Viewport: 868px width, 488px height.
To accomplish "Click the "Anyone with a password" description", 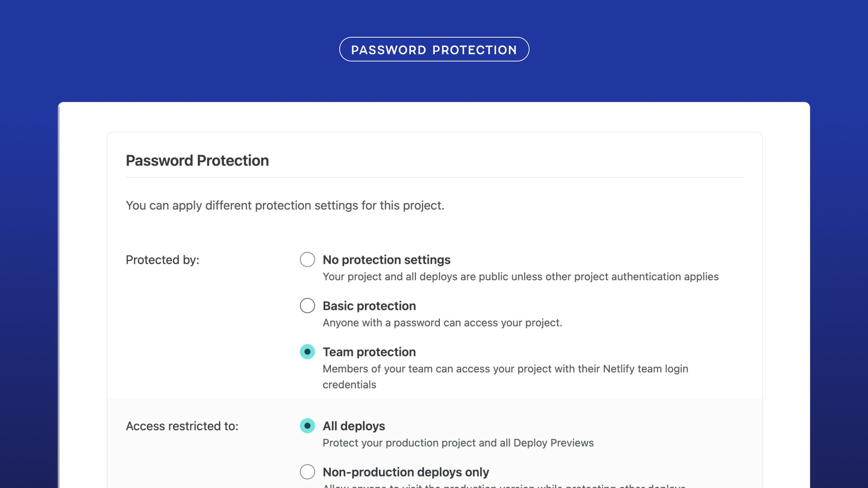I will tap(442, 323).
